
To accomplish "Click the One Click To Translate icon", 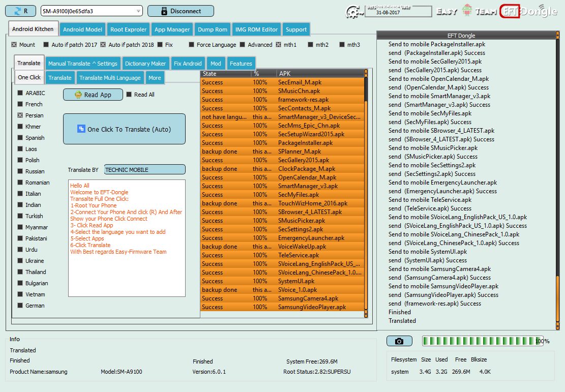I will [x=81, y=129].
